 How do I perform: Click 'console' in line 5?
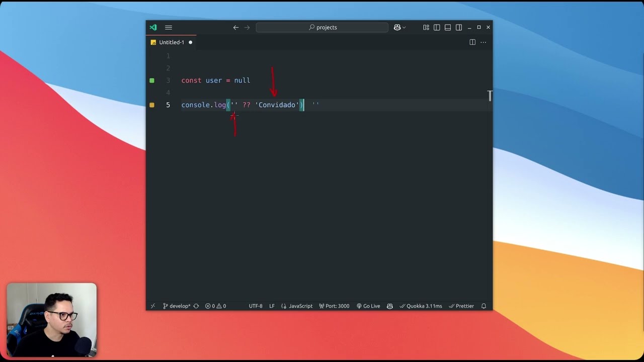(x=196, y=105)
